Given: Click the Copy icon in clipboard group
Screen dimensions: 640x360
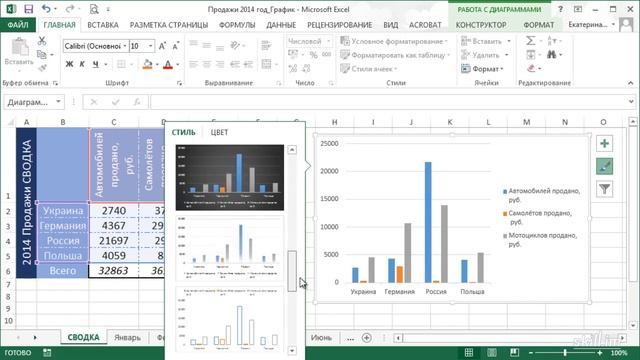Looking at the screenshot, I should click(x=41, y=54).
